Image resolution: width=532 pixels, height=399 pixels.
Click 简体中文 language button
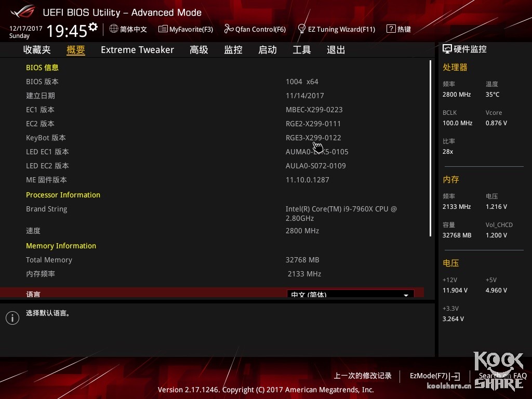[x=128, y=29]
